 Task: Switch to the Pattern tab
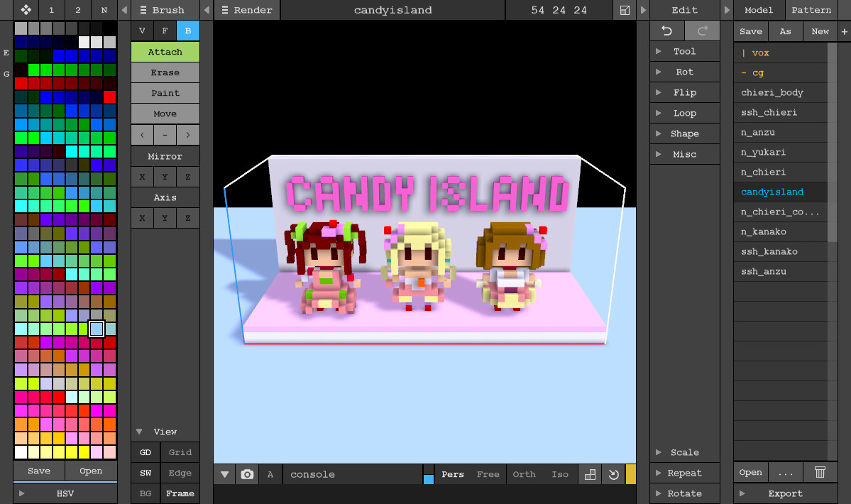(811, 10)
